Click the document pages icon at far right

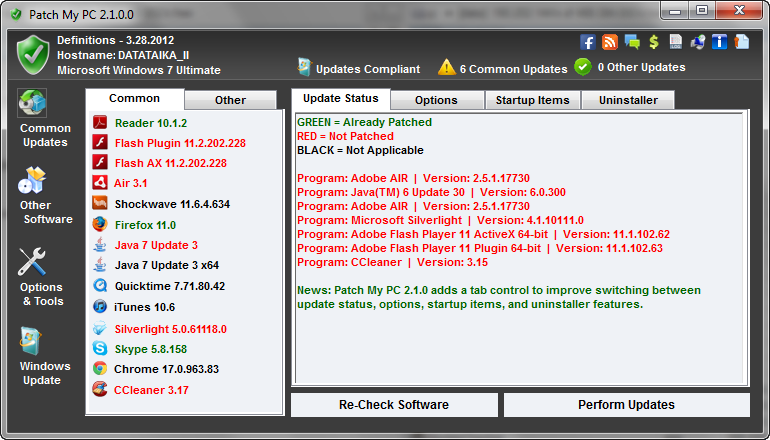[742, 42]
